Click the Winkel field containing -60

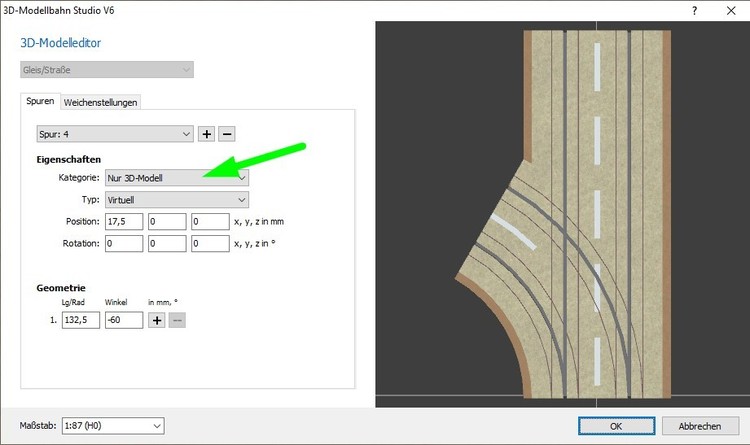124,320
